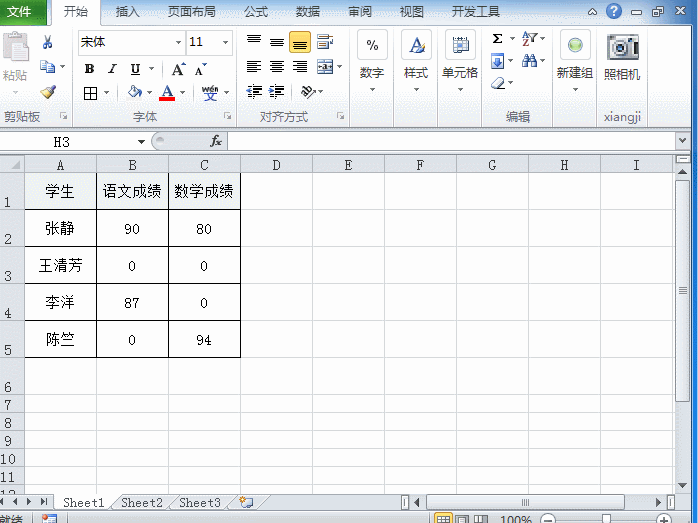This screenshot has width=698, height=523.
Task: Set middle vertical alignment
Action: coord(277,42)
